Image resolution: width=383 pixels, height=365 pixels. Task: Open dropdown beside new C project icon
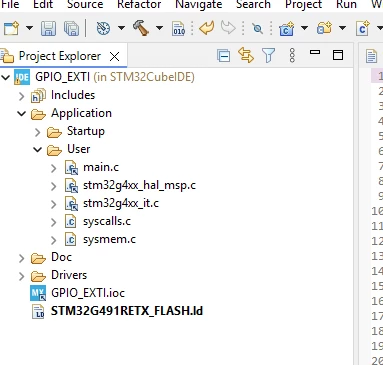pos(304,28)
